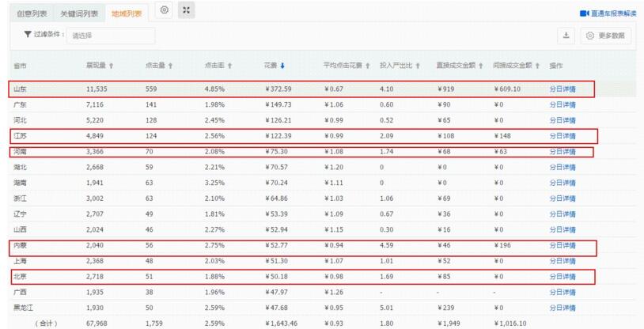The height and width of the screenshot is (329, 644).
Task: Select the 广东 province cell
Action: [20, 104]
